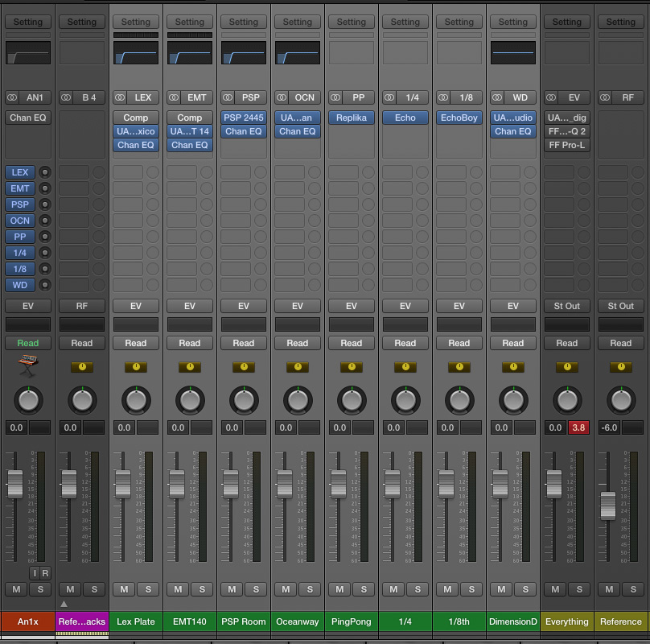
Task: Solo the PSP Room channel
Action: click(x=256, y=589)
